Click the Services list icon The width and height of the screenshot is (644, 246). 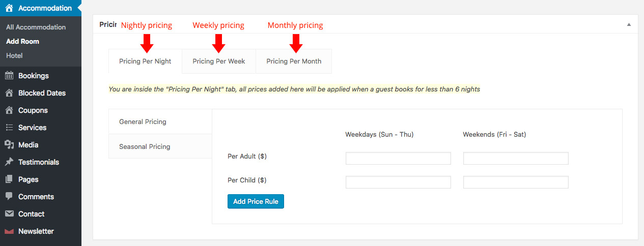pyautogui.click(x=9, y=128)
